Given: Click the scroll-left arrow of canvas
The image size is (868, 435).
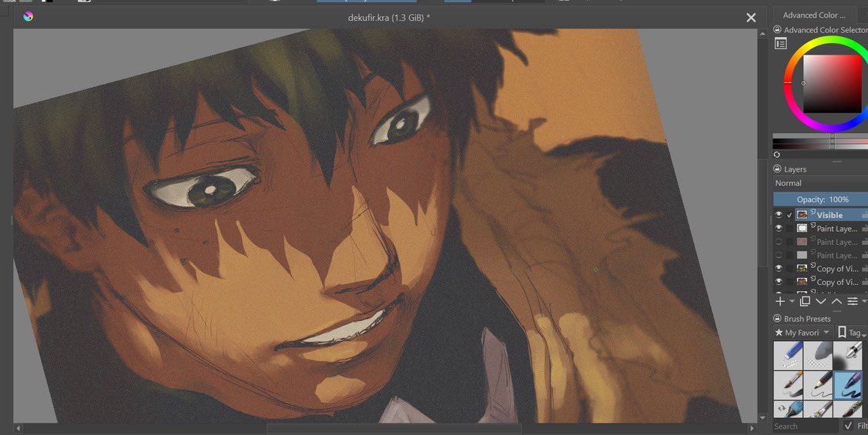Looking at the screenshot, I should tap(18, 428).
